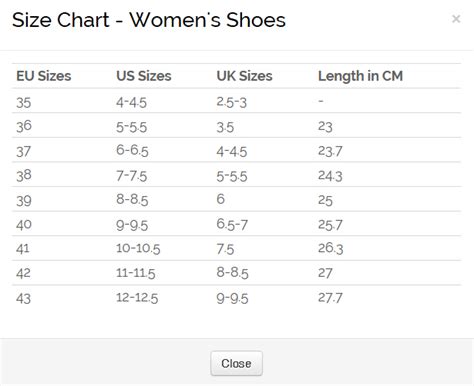The height and width of the screenshot is (386, 474).
Task: Click the 23.7 cm length cell
Action: 330,151
